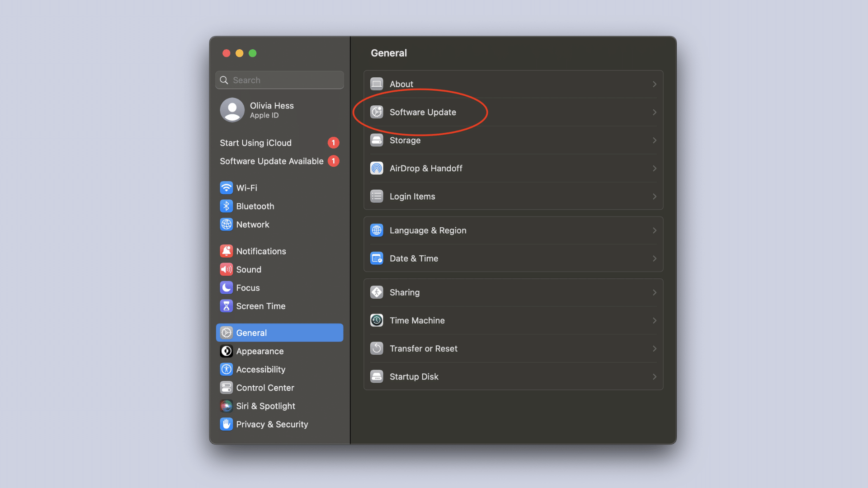Click the Search input field
The image size is (868, 488).
pyautogui.click(x=279, y=80)
